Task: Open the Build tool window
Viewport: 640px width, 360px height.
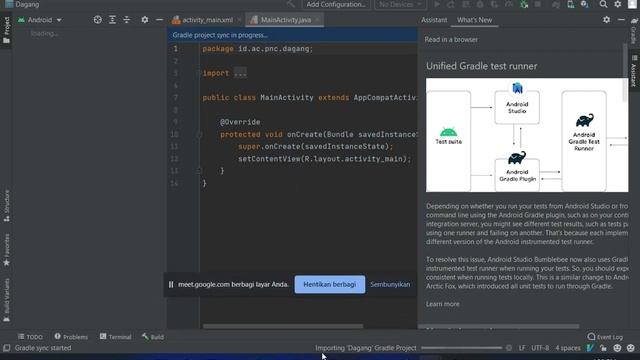Action: click(x=153, y=337)
